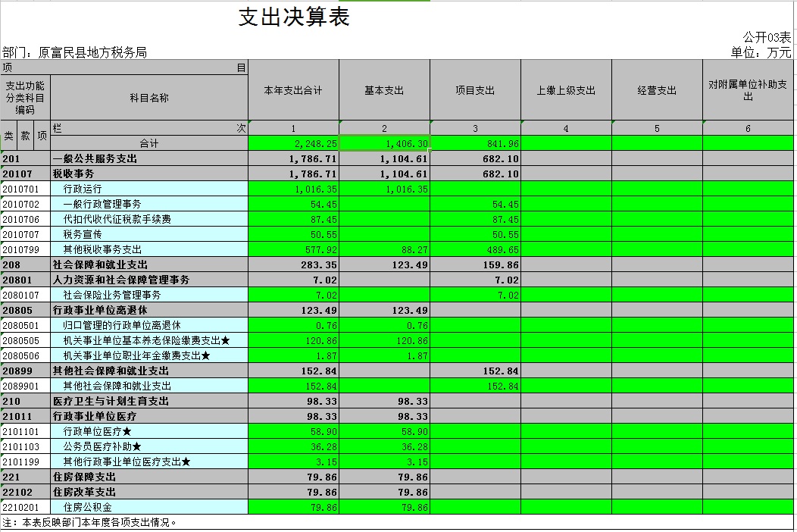797x532 pixels.
Task: Select the 本年支出合计 column header
Action: [293, 90]
